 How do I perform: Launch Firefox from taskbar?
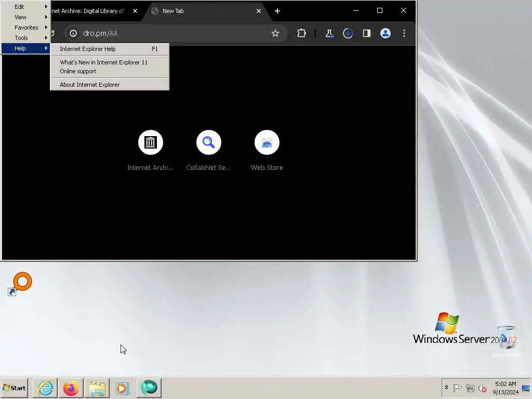tap(71, 388)
